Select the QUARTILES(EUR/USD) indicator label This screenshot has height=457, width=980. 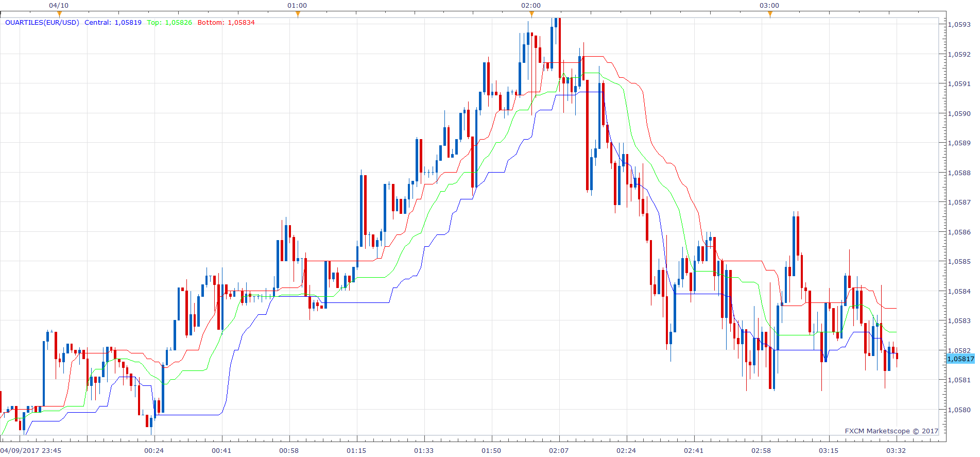(x=42, y=22)
